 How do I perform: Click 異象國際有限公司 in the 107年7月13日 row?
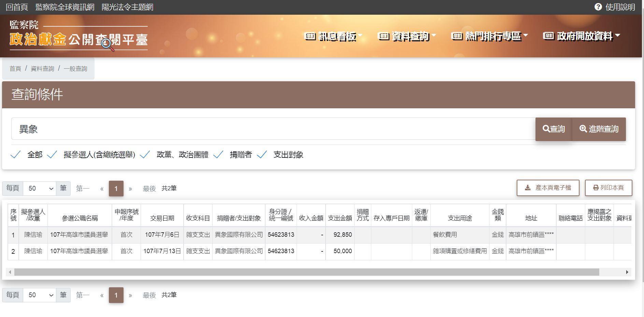pyautogui.click(x=239, y=251)
